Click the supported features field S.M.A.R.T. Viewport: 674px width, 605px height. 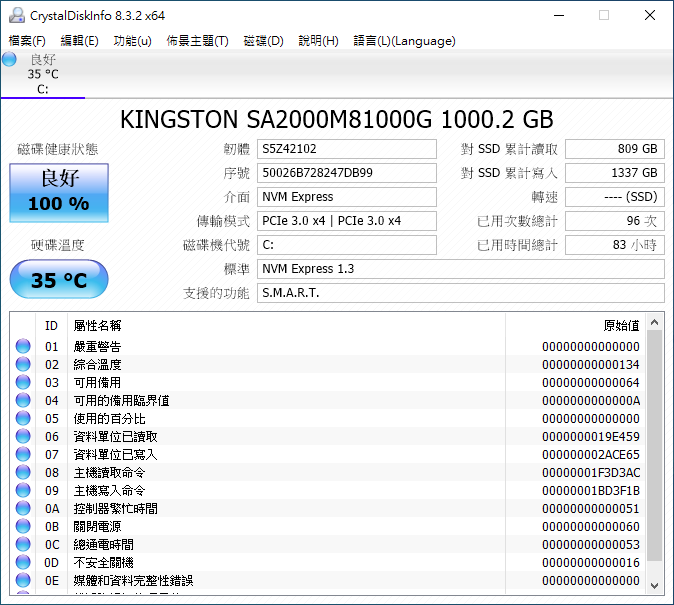[461, 293]
